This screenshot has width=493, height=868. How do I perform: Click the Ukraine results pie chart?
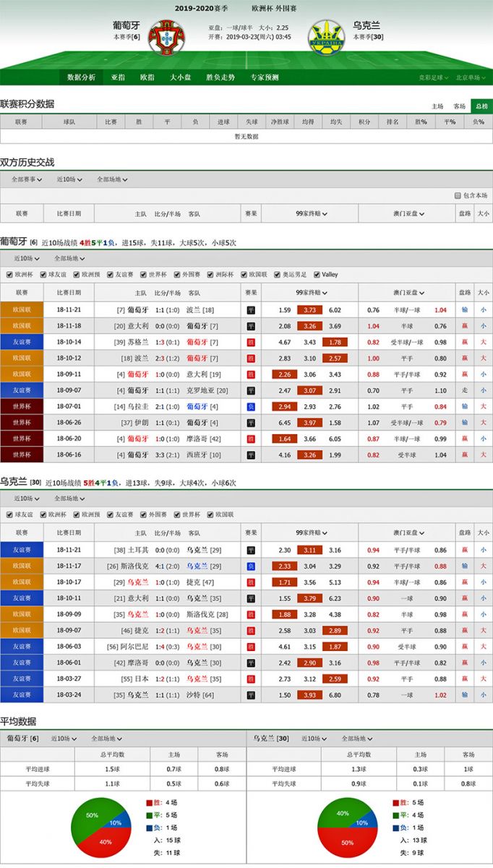tap(348, 827)
